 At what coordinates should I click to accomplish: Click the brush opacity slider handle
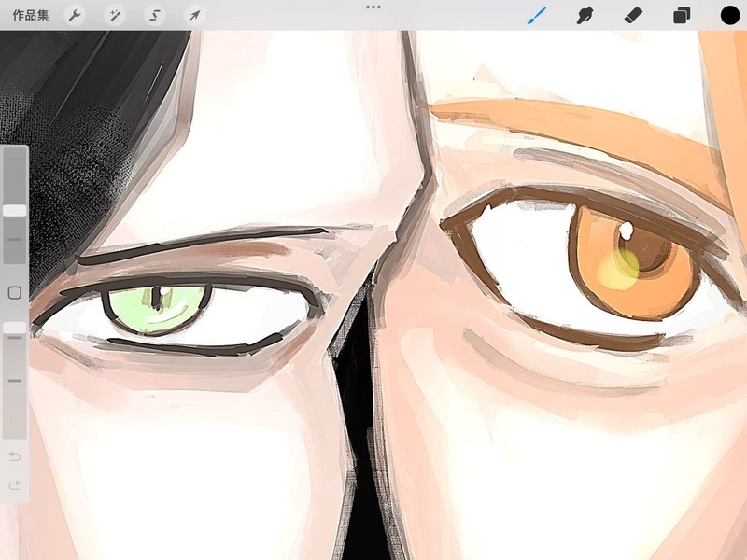click(14, 328)
